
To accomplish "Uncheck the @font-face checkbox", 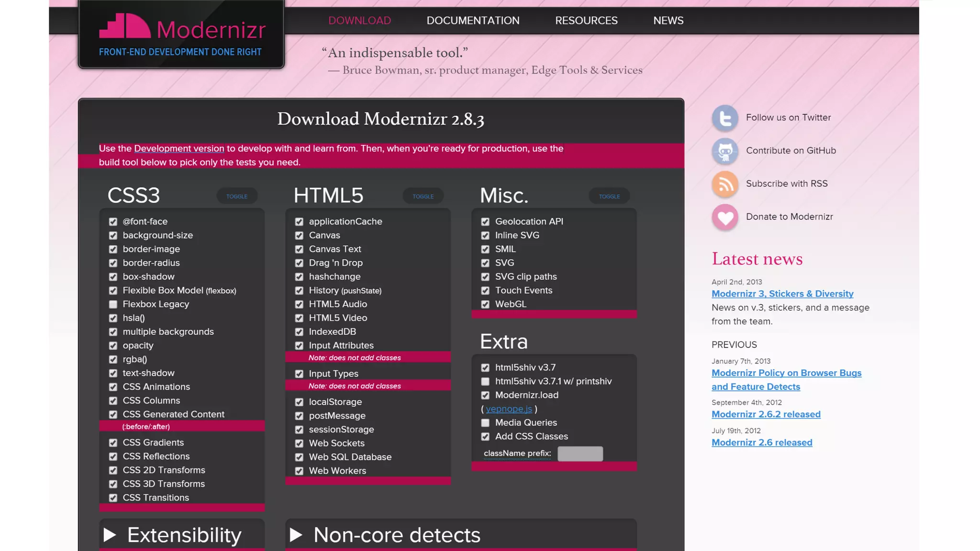I will click(113, 222).
